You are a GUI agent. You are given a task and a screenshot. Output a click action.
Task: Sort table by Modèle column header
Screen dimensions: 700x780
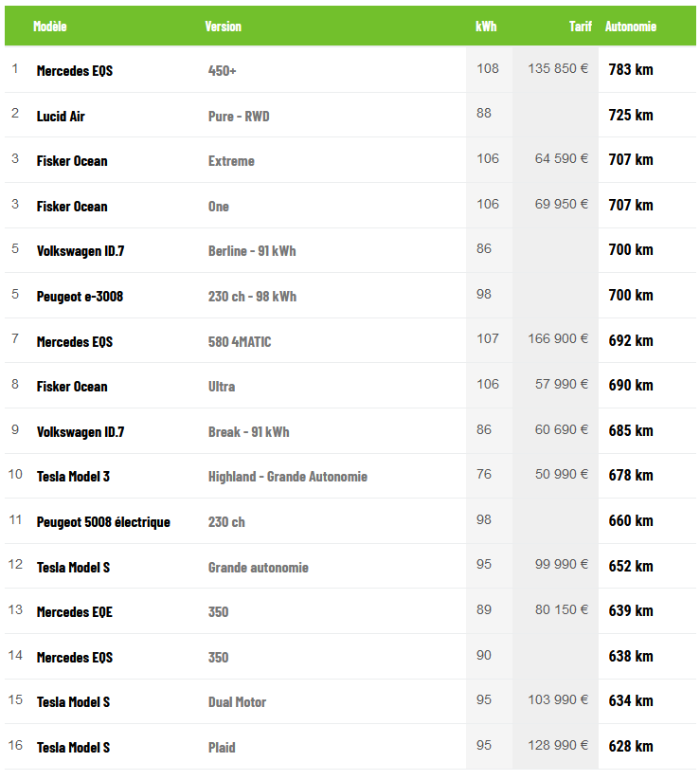50,27
